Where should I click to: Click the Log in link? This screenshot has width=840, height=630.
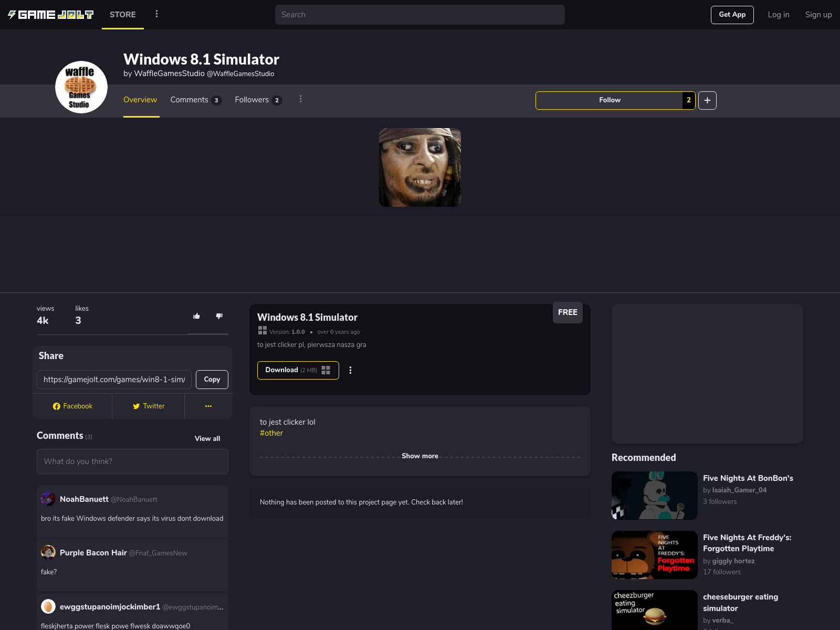779,15
